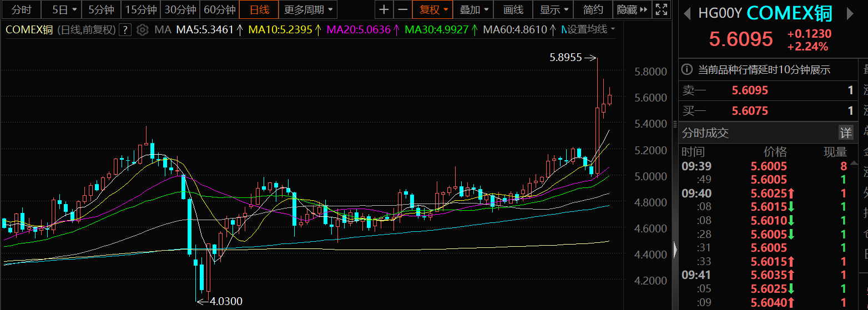Open the 叠加 overlay dropdown
Viewport: 868px width, 310px height.
473,9
